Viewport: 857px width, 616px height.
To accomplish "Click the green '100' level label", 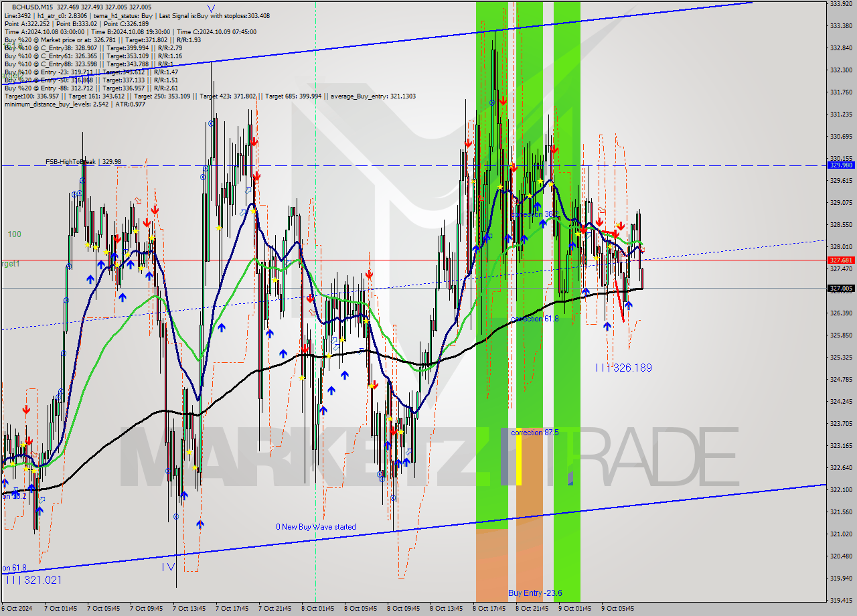I will pyautogui.click(x=15, y=234).
